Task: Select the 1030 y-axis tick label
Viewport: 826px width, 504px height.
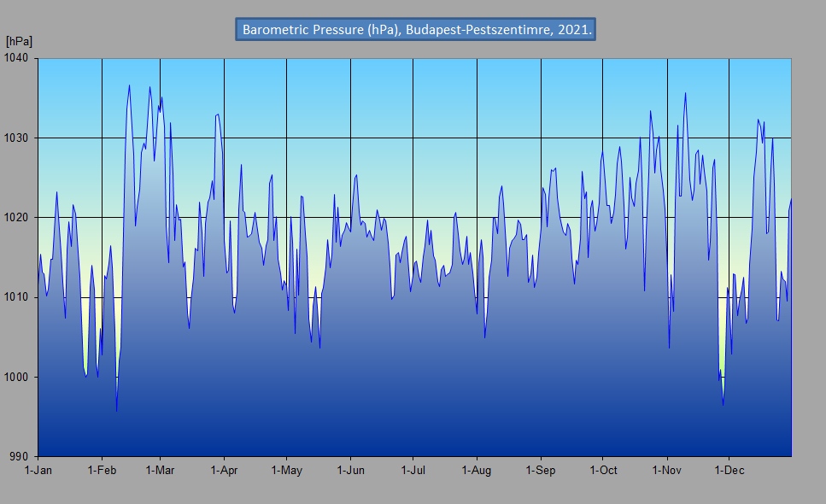Action: tap(17, 138)
